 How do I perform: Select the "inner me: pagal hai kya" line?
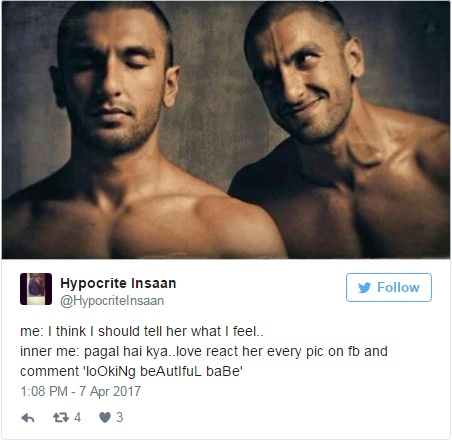coord(204,351)
